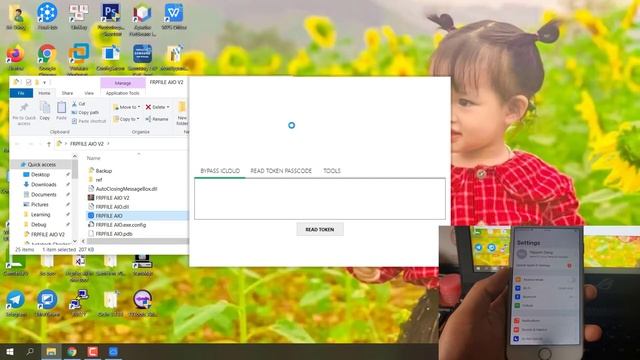Click horizontal scrollbar in file list
This screenshot has height=360, width=640.
(x=137, y=241)
